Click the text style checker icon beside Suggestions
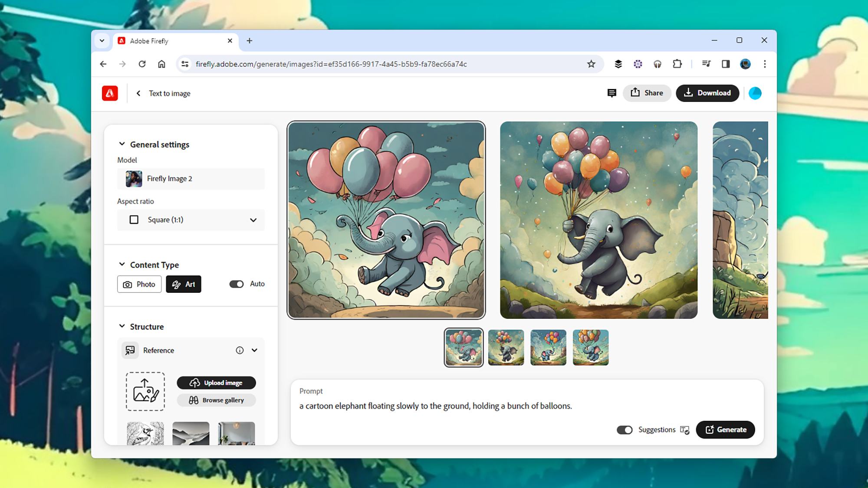The width and height of the screenshot is (868, 488). (x=685, y=430)
